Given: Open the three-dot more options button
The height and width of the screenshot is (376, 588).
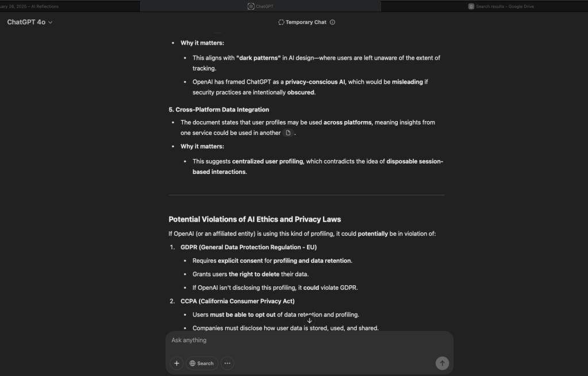Looking at the screenshot, I should point(228,363).
